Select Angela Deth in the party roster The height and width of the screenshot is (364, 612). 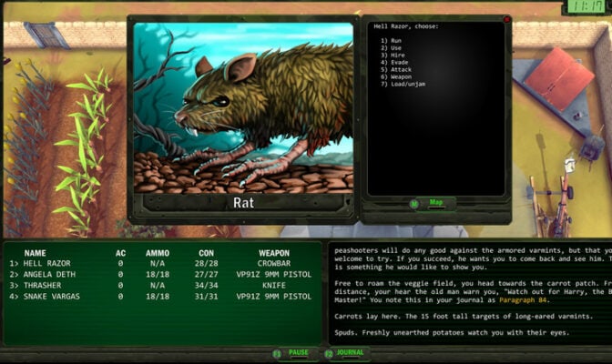(x=42, y=274)
